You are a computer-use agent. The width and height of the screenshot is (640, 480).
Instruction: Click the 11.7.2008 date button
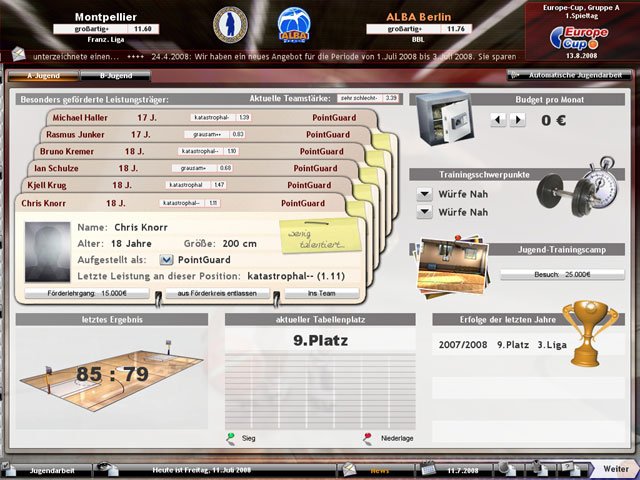pos(463,470)
